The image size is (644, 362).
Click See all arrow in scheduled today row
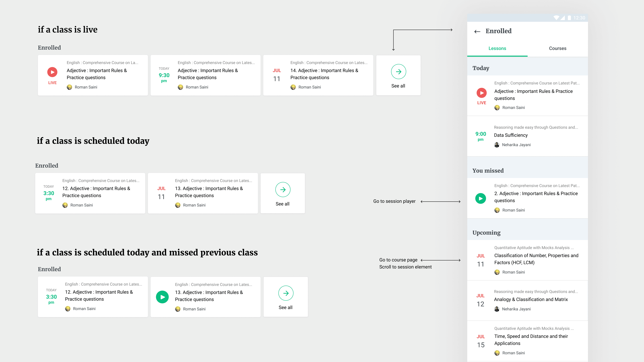(282, 190)
